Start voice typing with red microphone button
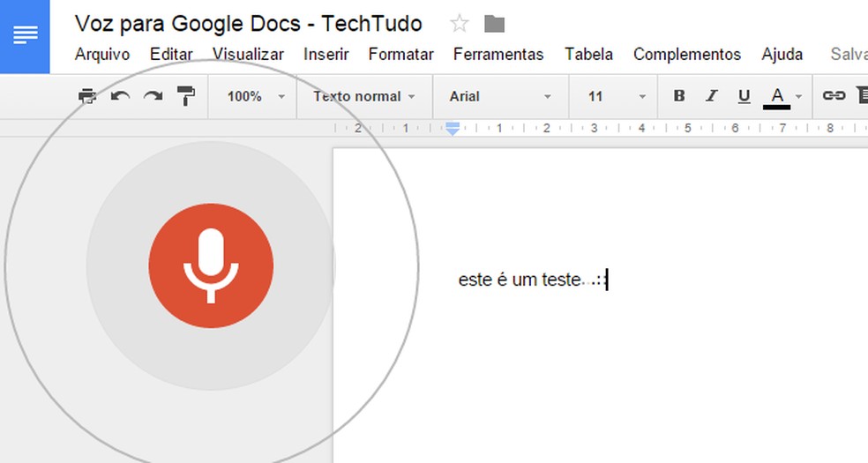 [211, 265]
